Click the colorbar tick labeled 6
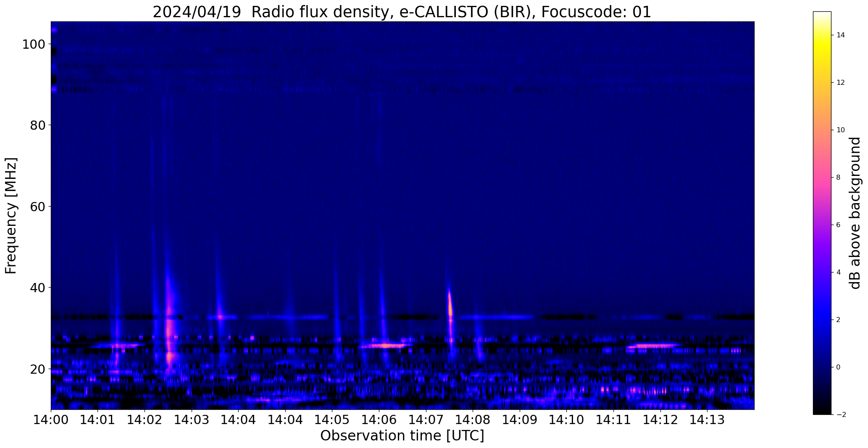The height and width of the screenshot is (448, 868). (x=838, y=225)
